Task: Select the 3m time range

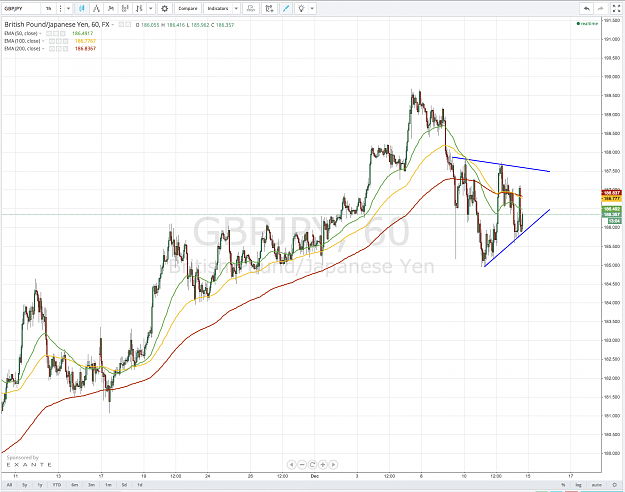Action: pos(91,485)
